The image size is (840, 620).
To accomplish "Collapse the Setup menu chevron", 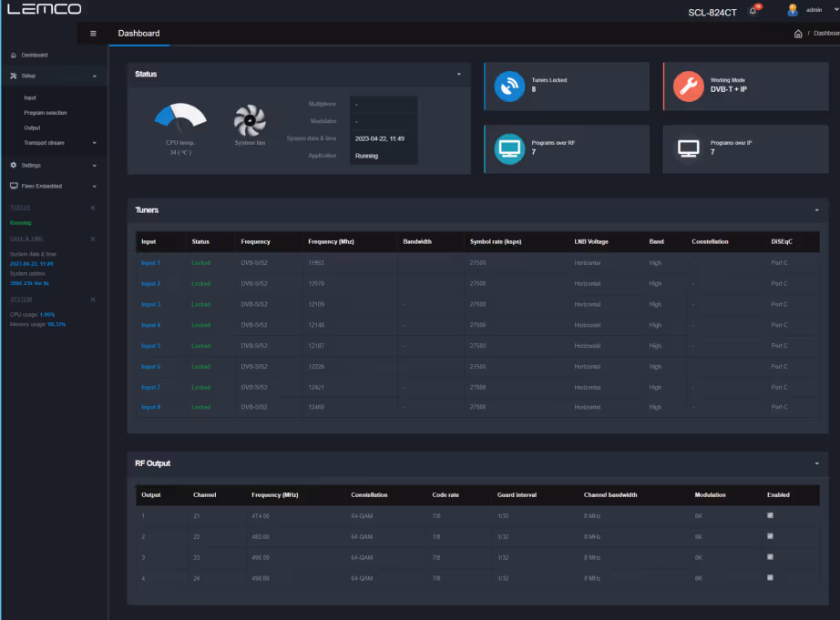I will (x=94, y=76).
